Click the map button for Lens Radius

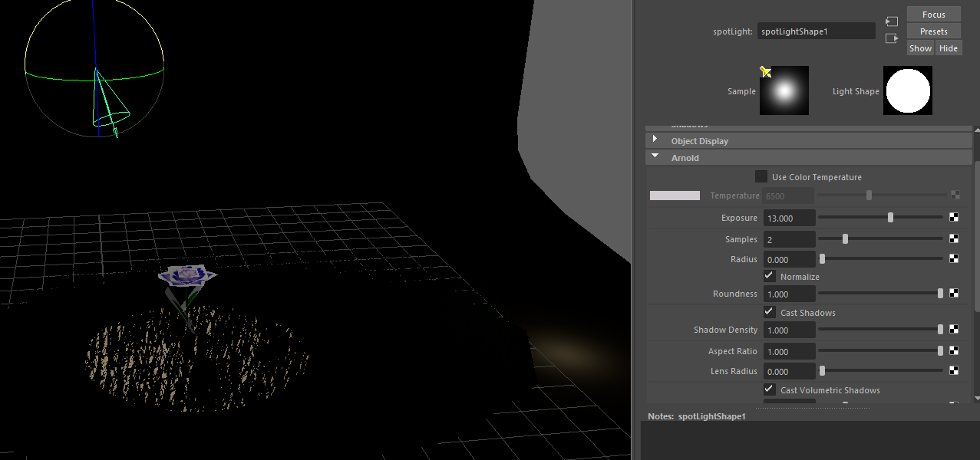point(955,370)
